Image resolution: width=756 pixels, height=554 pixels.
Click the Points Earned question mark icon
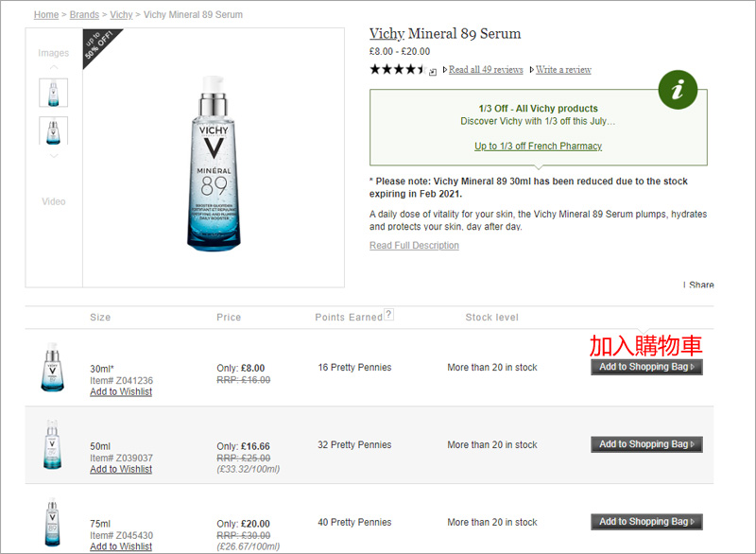pyautogui.click(x=389, y=315)
